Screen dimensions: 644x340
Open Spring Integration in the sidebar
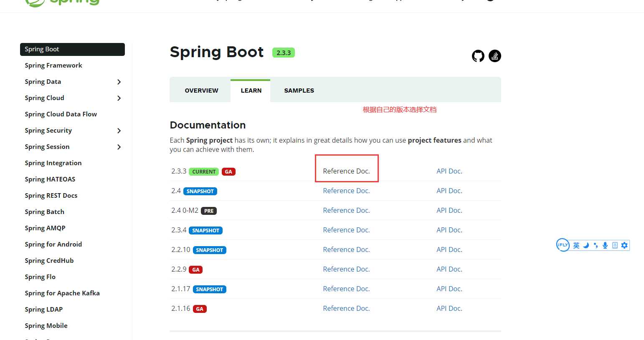click(53, 163)
